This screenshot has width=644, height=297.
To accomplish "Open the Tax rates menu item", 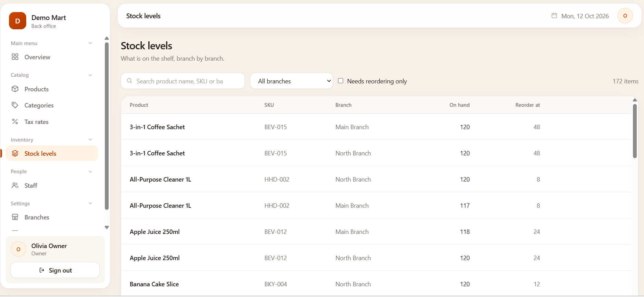I will click(x=52, y=122).
